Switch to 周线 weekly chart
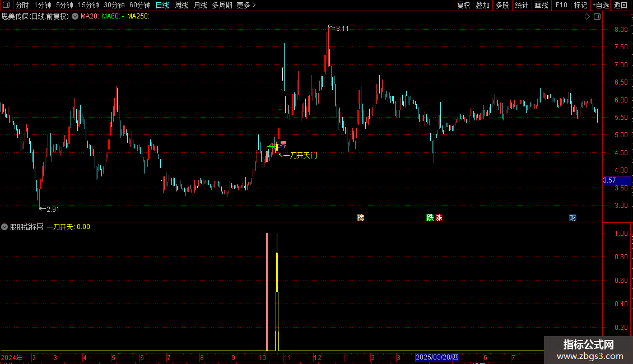 pos(181,5)
